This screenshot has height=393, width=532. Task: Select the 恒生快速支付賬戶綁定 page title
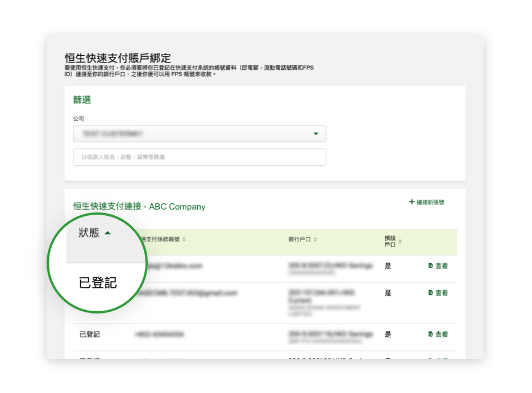click(x=118, y=58)
